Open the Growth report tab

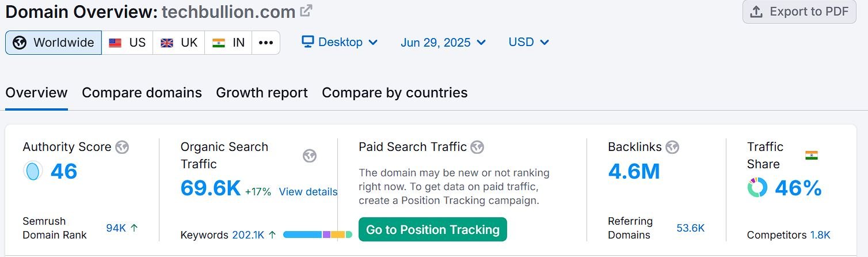point(262,93)
